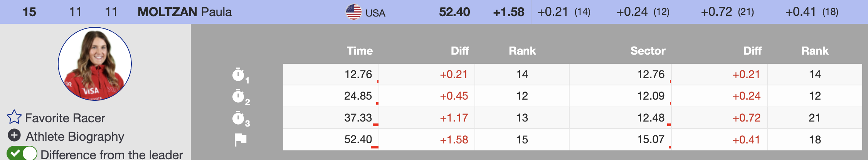This screenshot has height=160, width=868.
Task: Click the second intermediate stopwatch icon
Action: (x=239, y=96)
